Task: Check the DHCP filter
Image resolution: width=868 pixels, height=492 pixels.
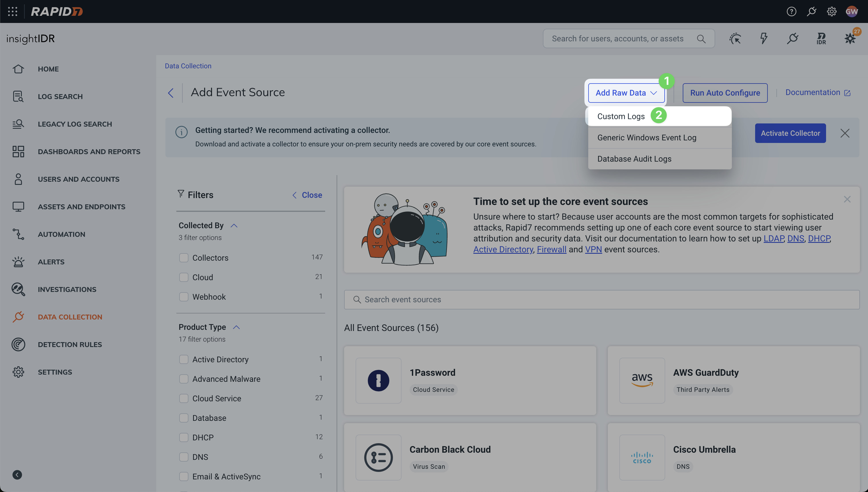Action: pos(184,437)
